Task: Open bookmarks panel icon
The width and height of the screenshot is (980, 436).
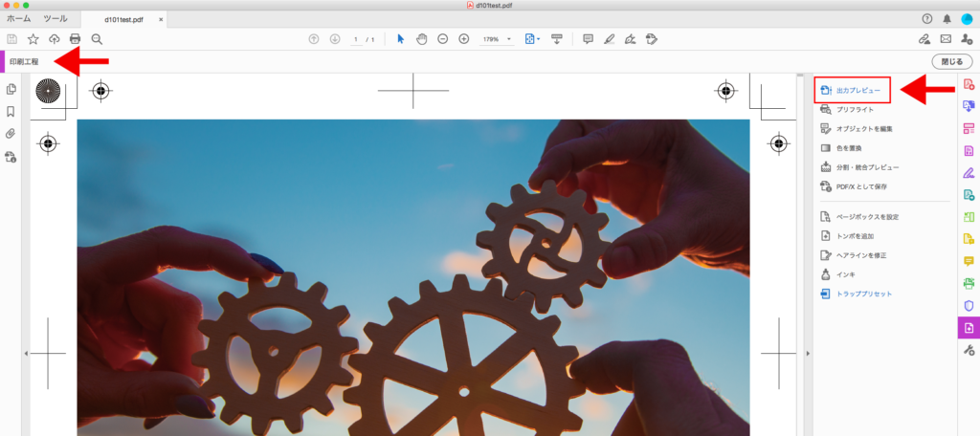Action: [x=11, y=112]
